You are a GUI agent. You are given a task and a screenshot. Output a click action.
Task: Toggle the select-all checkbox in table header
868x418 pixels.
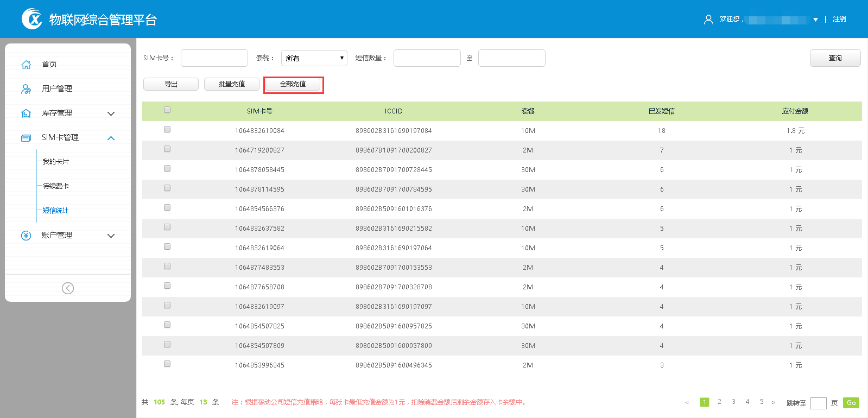167,110
